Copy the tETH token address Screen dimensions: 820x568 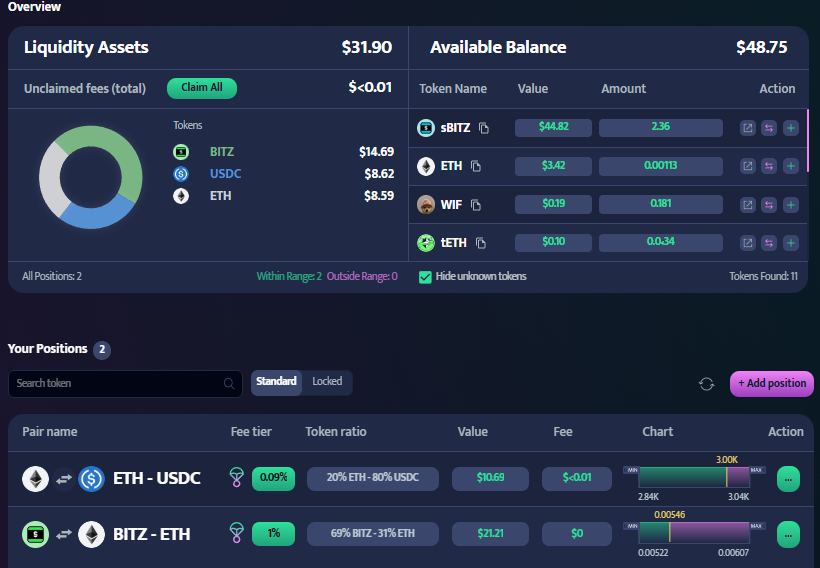coord(481,243)
